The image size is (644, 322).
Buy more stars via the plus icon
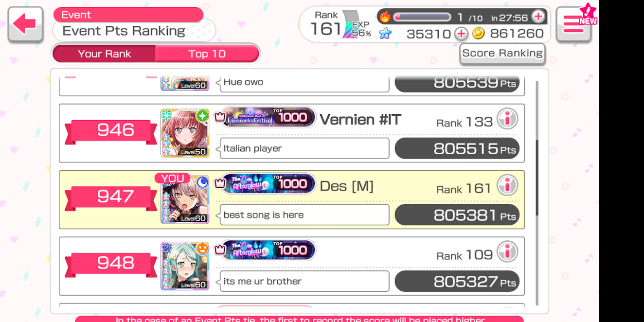coord(461,34)
